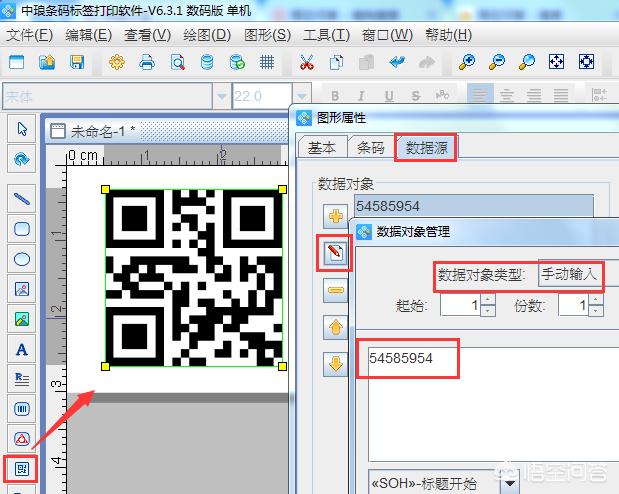Set justified text alignment
The height and width of the screenshot is (494, 619).
coord(561,95)
